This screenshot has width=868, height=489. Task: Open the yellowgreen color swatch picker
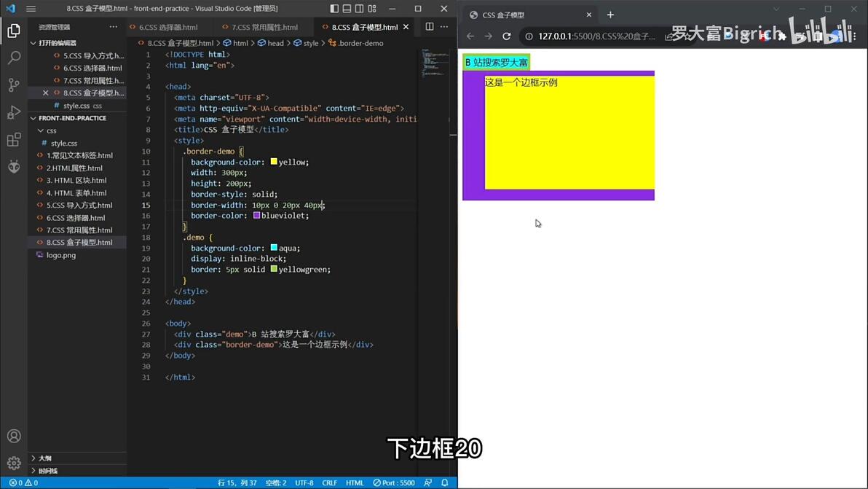[274, 269]
